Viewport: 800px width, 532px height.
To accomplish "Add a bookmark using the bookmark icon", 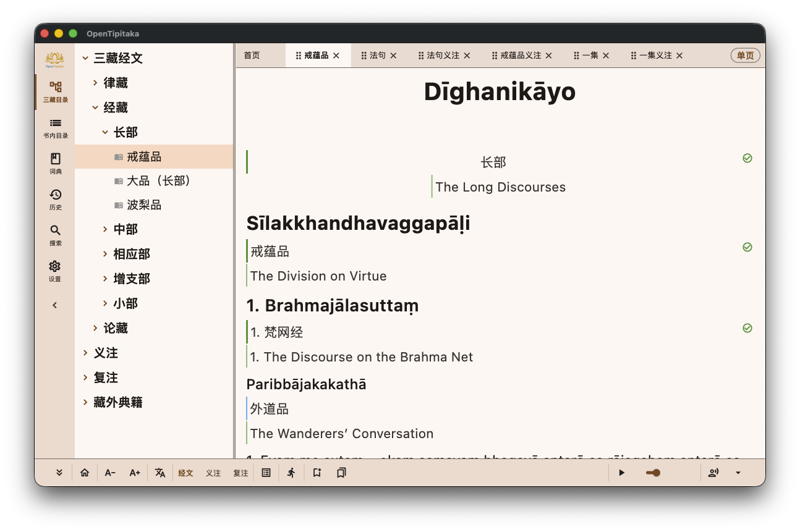I will 317,472.
